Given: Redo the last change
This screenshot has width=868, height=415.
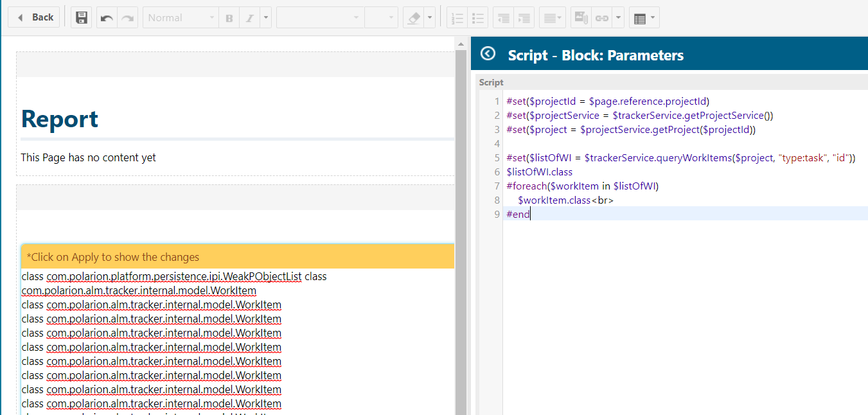Looking at the screenshot, I should [x=127, y=17].
